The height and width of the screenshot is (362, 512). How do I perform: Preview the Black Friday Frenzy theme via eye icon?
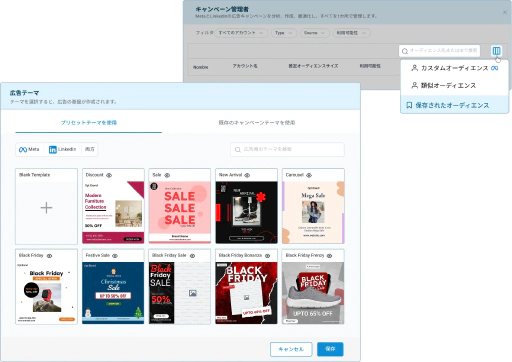click(329, 256)
